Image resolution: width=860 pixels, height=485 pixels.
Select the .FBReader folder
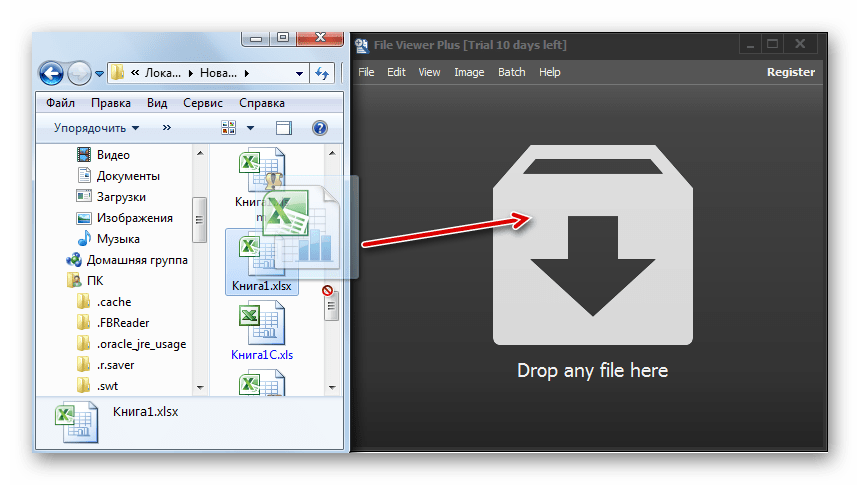point(123,323)
